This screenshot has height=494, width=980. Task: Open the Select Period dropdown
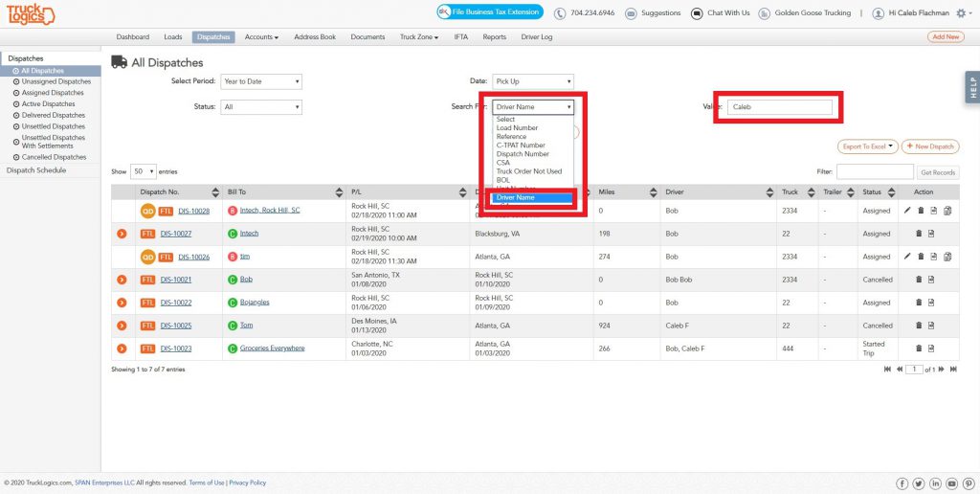coord(261,81)
